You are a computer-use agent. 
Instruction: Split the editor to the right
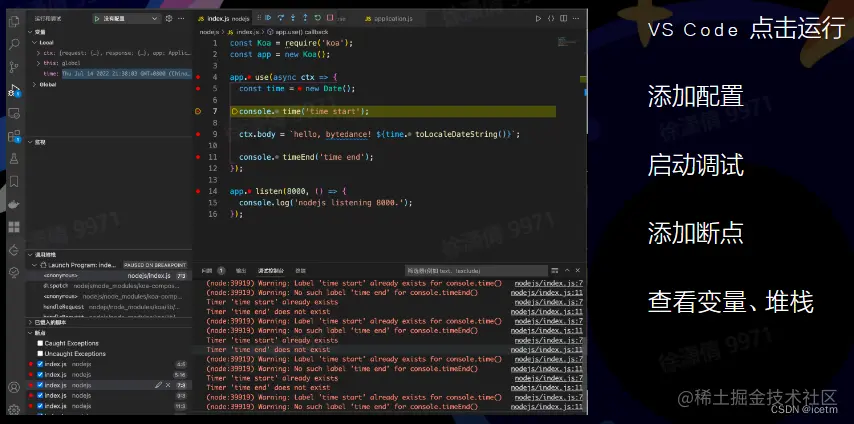(564, 19)
